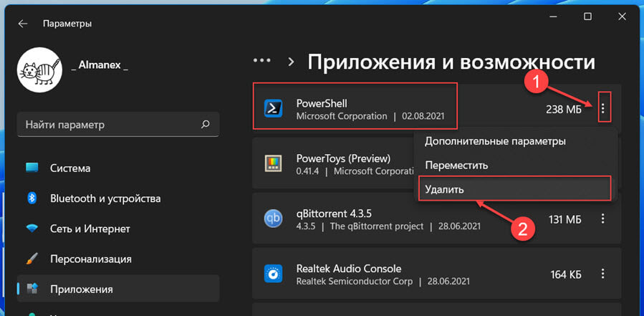
Task: Open the cat avatar profile picture
Action: pos(39,70)
